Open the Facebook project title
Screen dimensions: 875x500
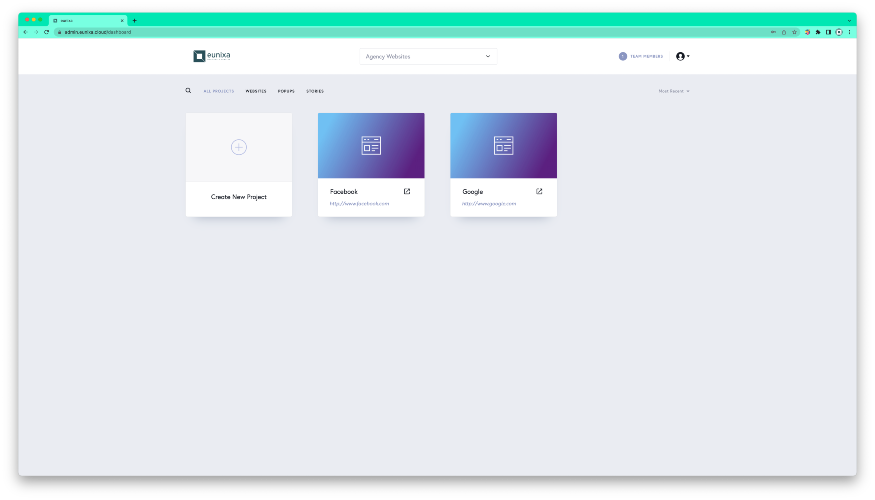344,191
